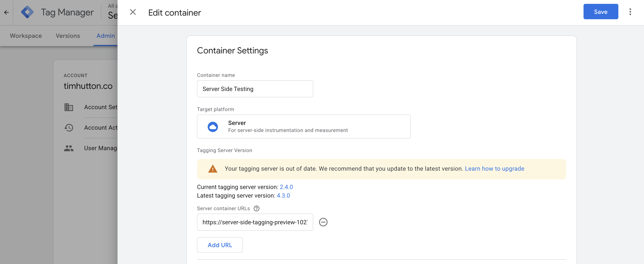Viewport: 644px width, 264px height.
Task: Click the Account Activity history icon
Action: pyautogui.click(x=69, y=128)
